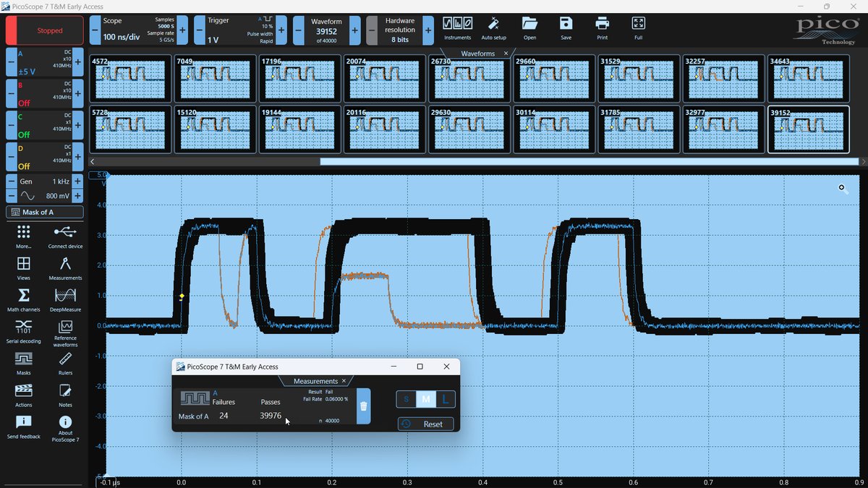Viewport: 868px width, 488px height.
Task: Open Trigger 1 V settings
Action: coord(239,30)
